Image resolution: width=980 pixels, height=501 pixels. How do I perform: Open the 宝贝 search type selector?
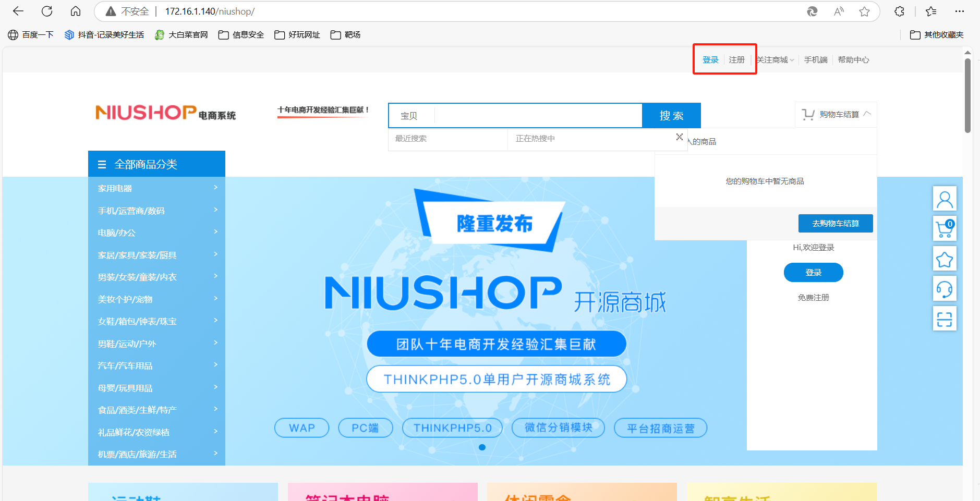pyautogui.click(x=410, y=115)
